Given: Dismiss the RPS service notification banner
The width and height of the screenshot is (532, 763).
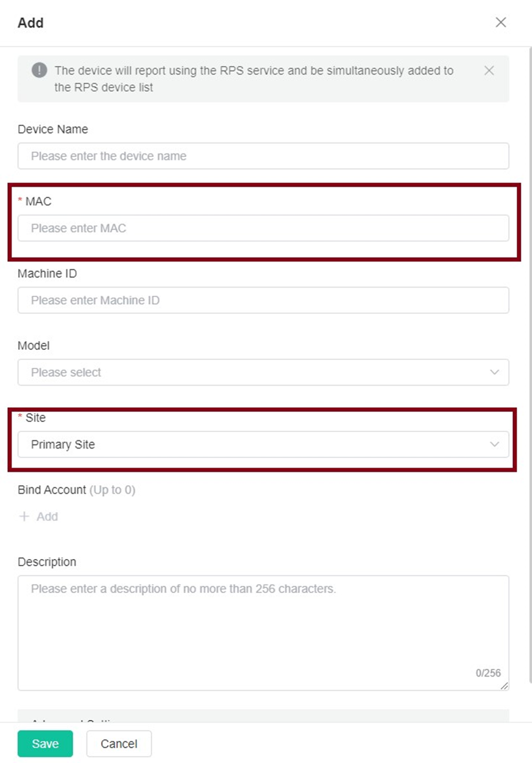Looking at the screenshot, I should tap(489, 70).
